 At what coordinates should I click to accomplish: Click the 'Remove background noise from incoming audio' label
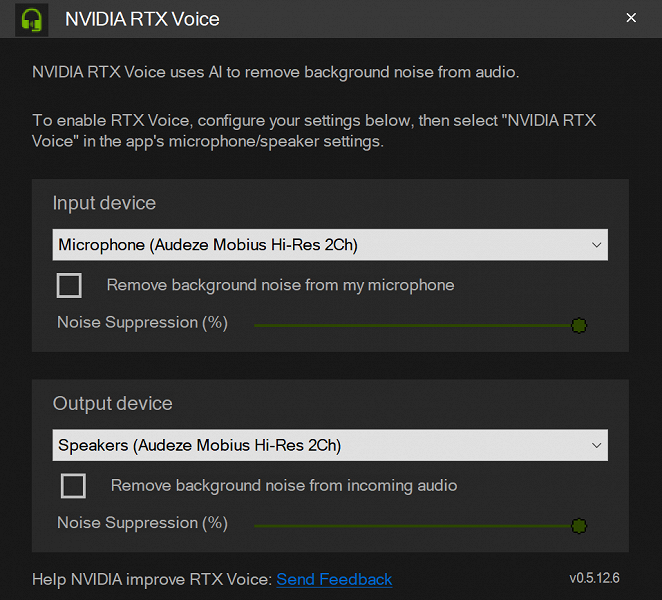point(284,486)
